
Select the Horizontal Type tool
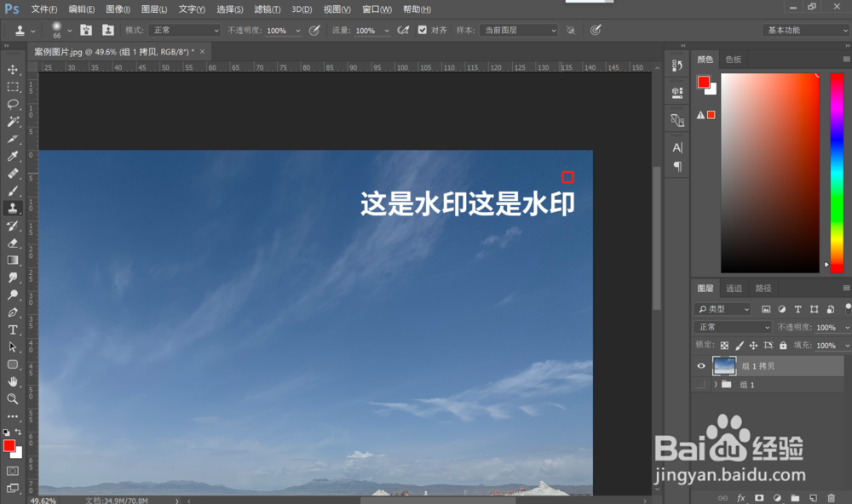click(x=13, y=329)
